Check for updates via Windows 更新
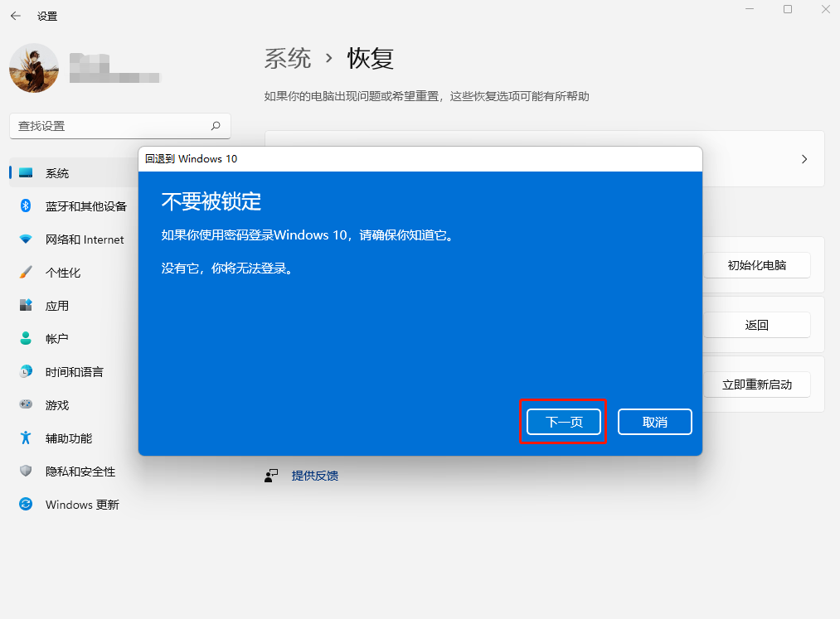Image resolution: width=840 pixels, height=619 pixels. [x=82, y=504]
